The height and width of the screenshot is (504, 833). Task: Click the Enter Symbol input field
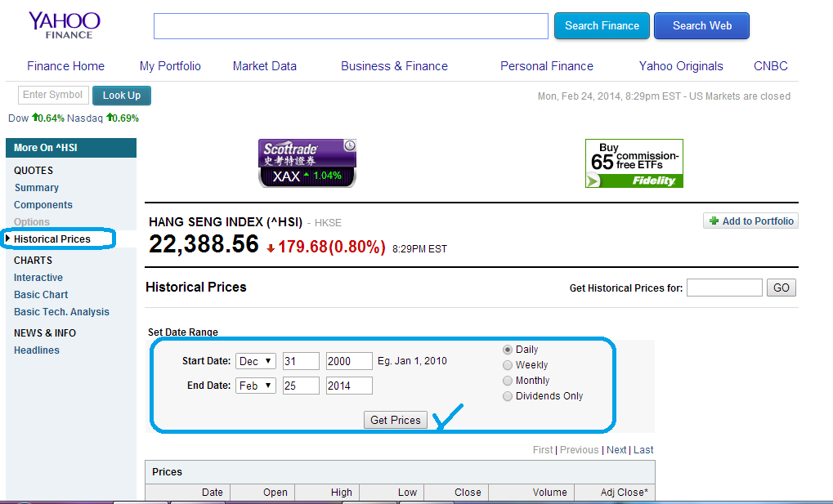point(53,95)
